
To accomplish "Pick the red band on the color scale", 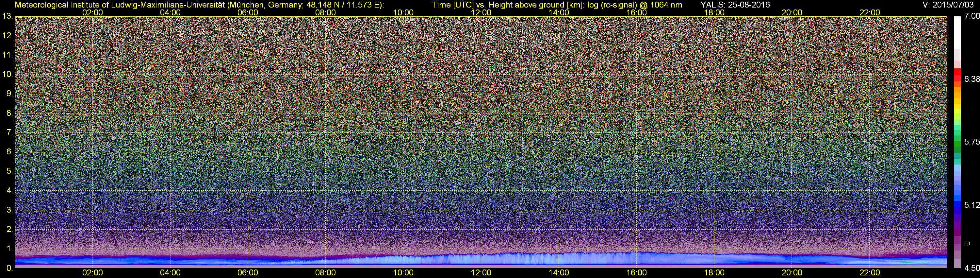I will point(957,75).
